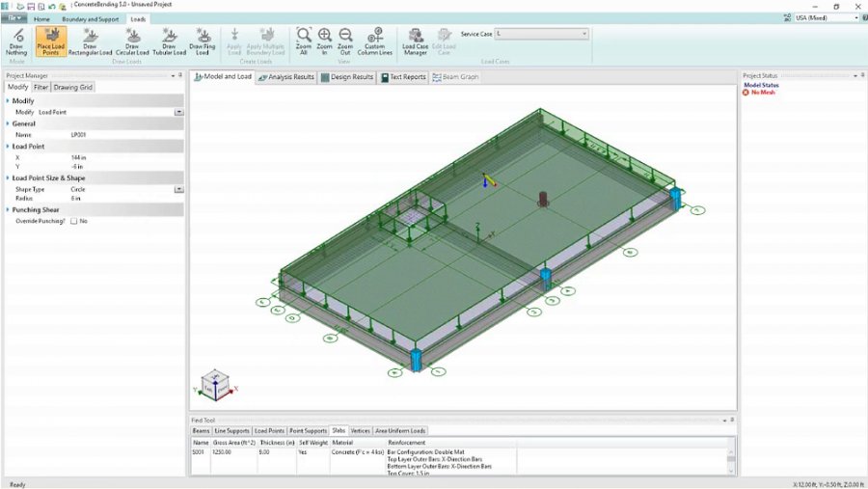Choose the Draw Rectangular Load tool

tap(90, 41)
